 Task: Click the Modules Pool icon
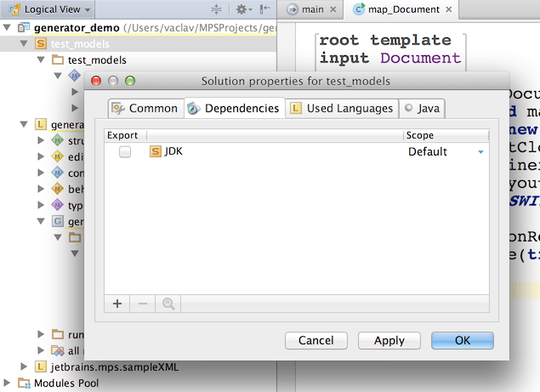tap(24, 383)
